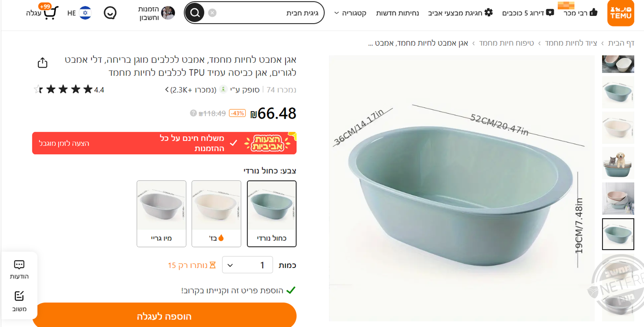Open the messages side panel icon
The width and height of the screenshot is (644, 327).
click(19, 269)
